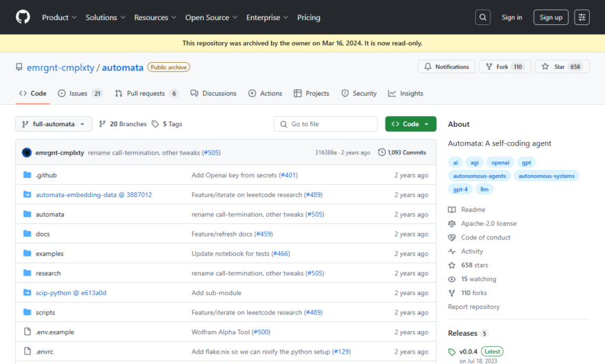605x364 pixels.
Task: Click the commit history clock icon
Action: click(381, 152)
